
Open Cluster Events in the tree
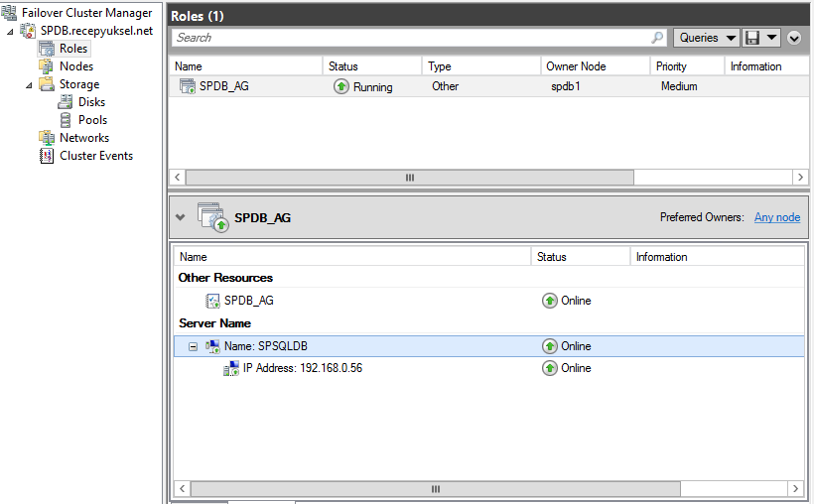[96, 156]
